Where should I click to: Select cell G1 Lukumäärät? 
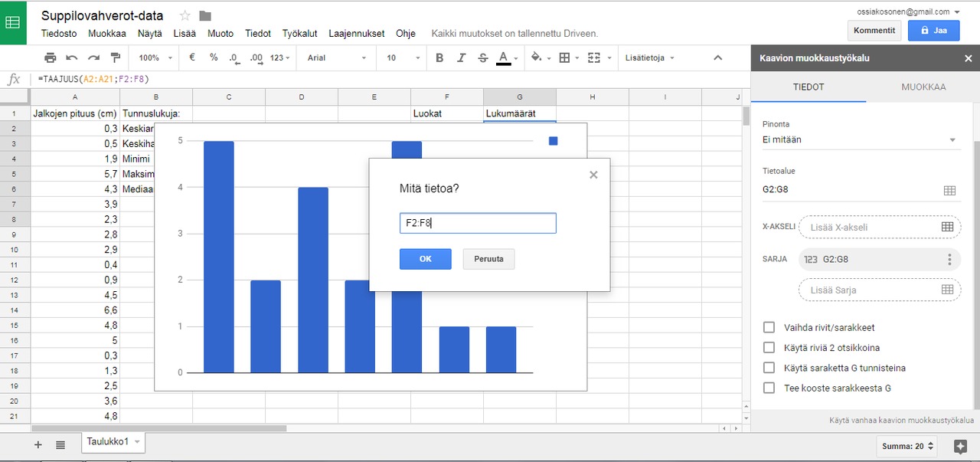(520, 113)
